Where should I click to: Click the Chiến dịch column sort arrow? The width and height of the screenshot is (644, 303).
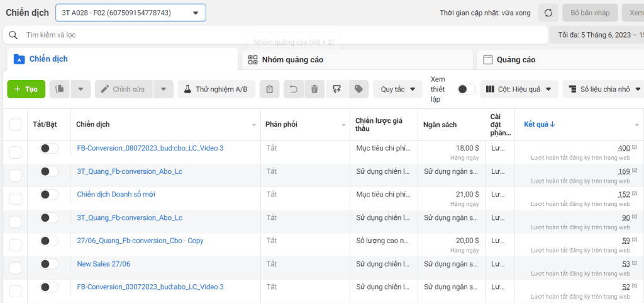coord(254,125)
